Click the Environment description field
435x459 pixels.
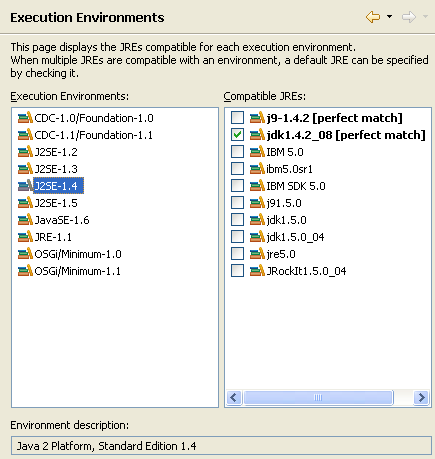click(x=221, y=446)
